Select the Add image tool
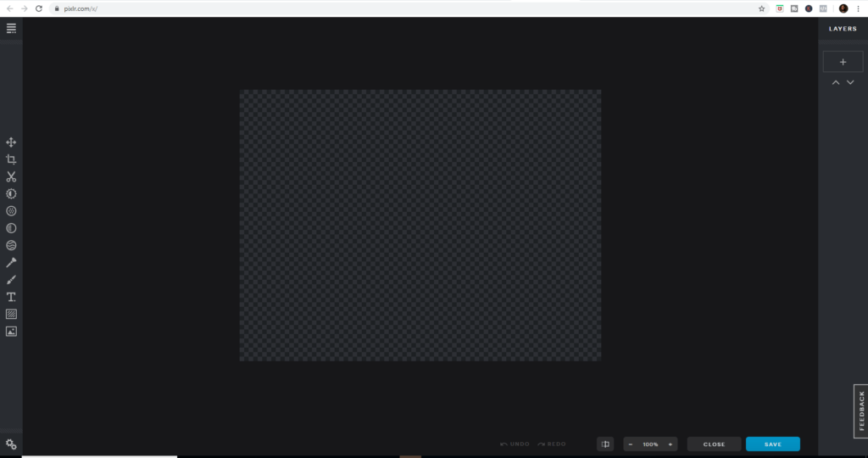The image size is (868, 458). pos(11,332)
